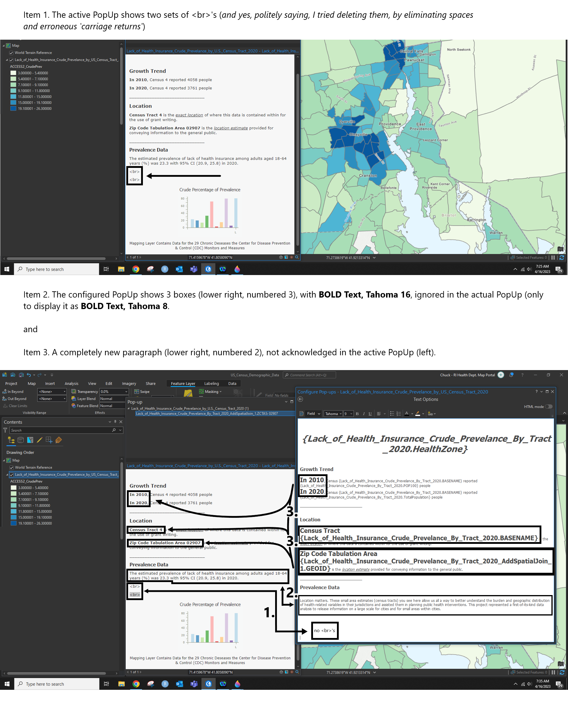Insert a bulleted list in Text Options

coord(392,414)
